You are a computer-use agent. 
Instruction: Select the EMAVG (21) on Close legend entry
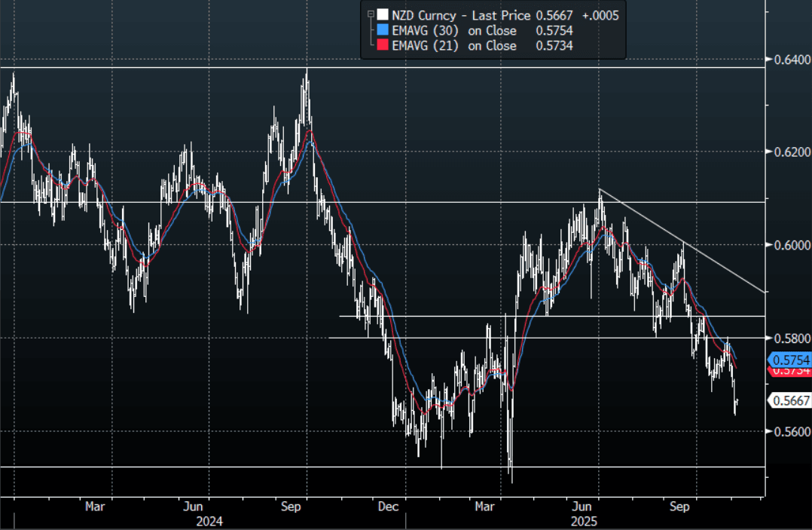click(455, 46)
